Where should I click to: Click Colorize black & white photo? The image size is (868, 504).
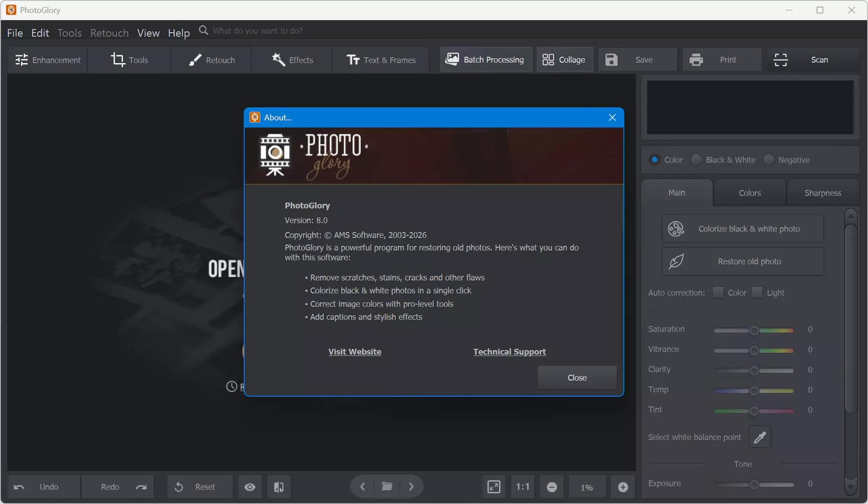coord(743,229)
